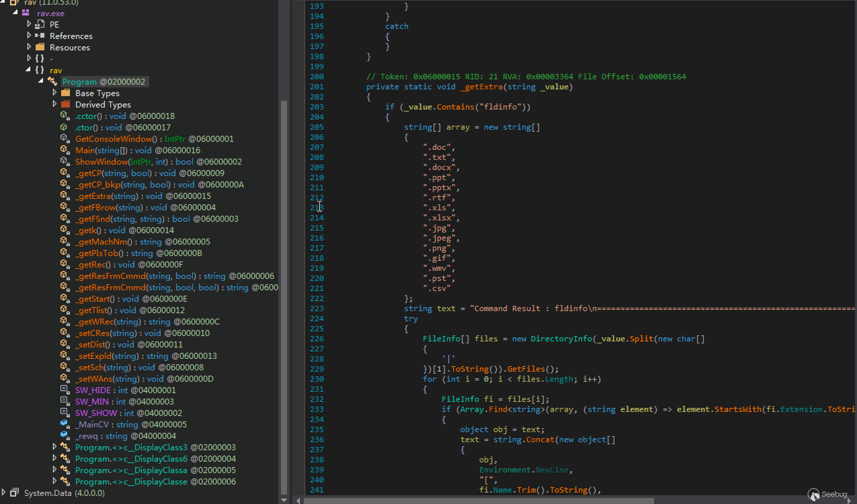857x504 pixels.
Task: Expand the System.Data assembly node
Action: pos(3,493)
